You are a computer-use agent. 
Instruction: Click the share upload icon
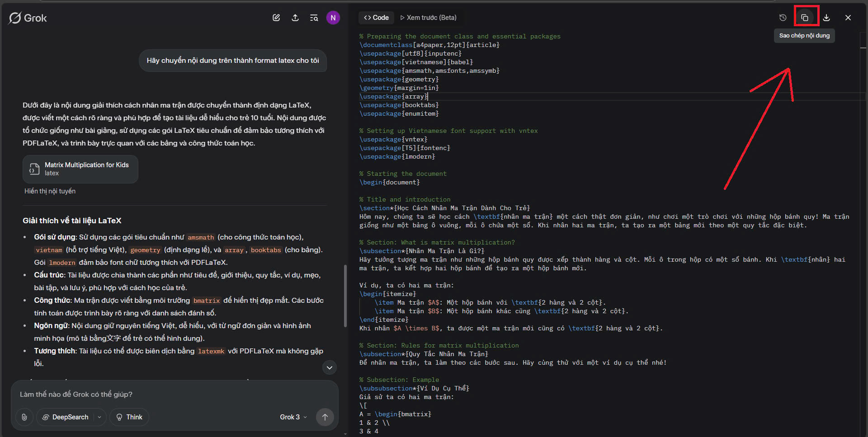[295, 18]
